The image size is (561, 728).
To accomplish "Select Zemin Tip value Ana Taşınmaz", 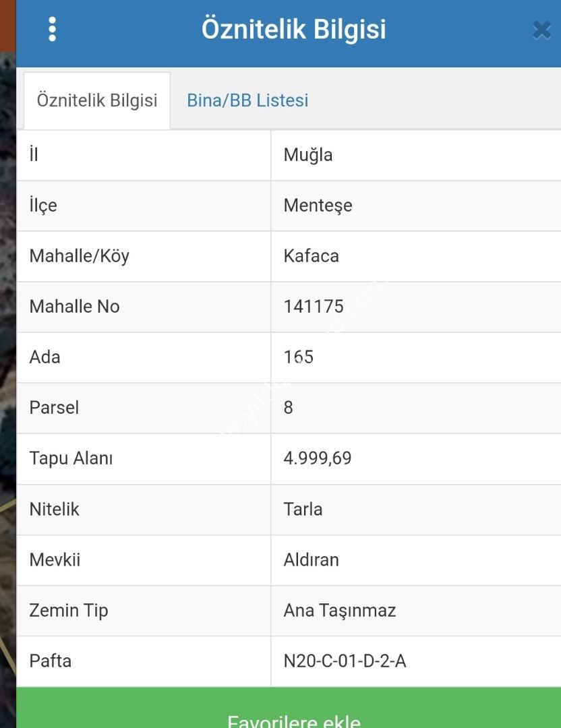I will (x=339, y=611).
